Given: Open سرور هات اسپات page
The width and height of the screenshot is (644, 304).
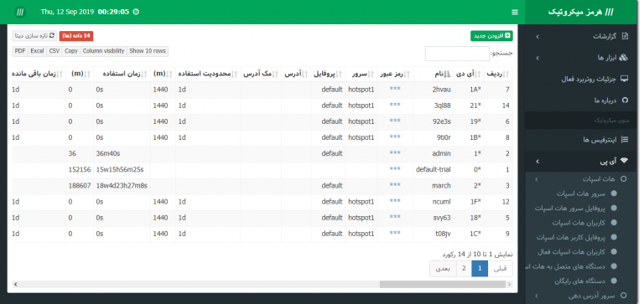Looking at the screenshot, I should pyautogui.click(x=581, y=193).
